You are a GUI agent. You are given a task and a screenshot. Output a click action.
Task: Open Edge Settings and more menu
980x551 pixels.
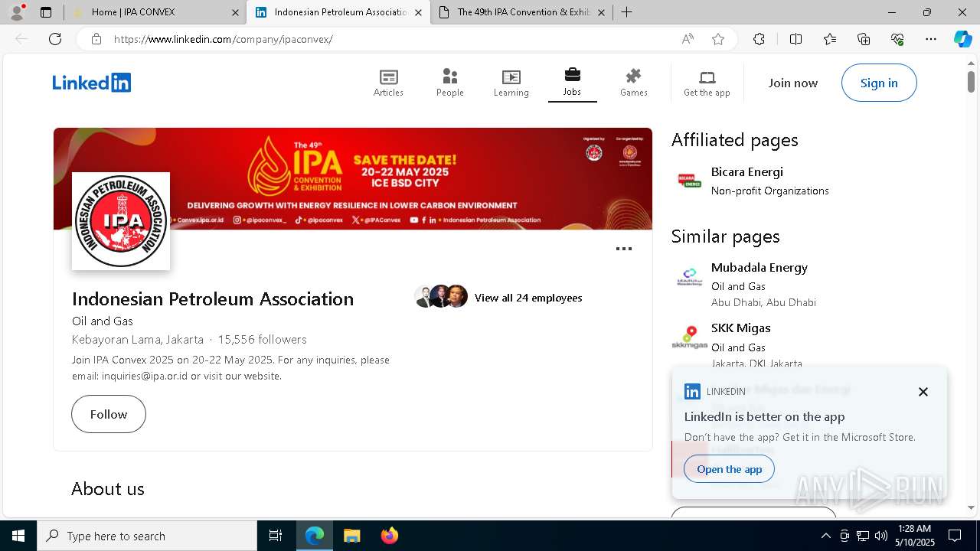[931, 39]
